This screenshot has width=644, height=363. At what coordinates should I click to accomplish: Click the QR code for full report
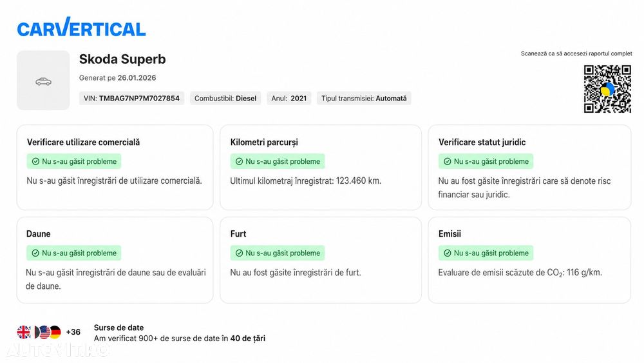607,89
